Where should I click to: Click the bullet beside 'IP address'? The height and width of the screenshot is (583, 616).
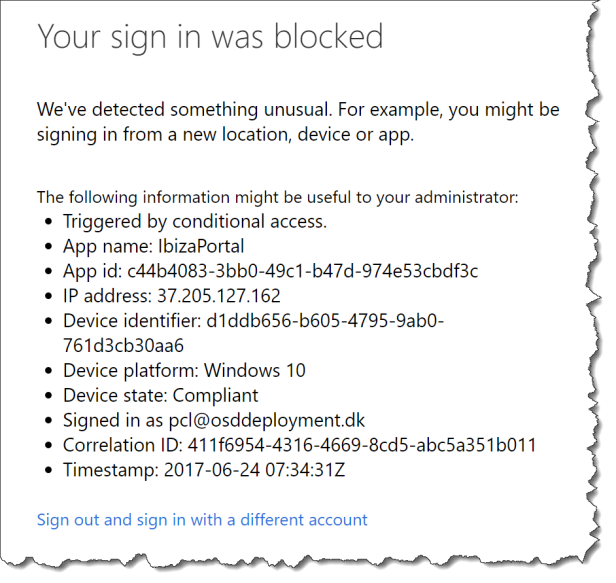tap(48, 296)
